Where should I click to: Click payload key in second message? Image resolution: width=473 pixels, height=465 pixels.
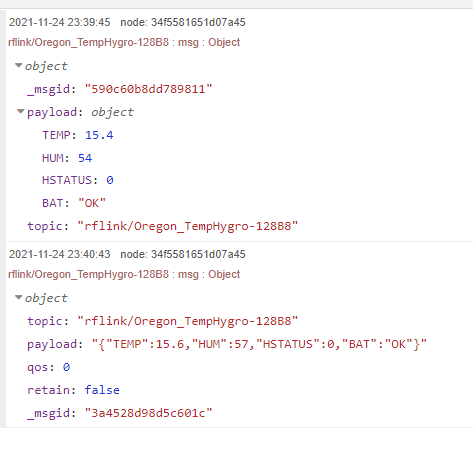click(52, 344)
